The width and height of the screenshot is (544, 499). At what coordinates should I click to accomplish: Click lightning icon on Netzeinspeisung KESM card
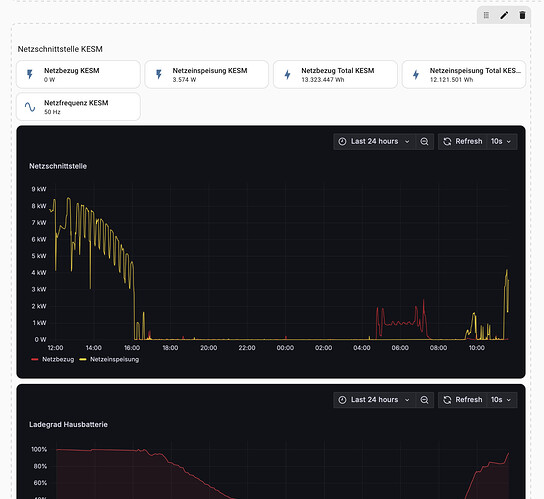tap(159, 74)
